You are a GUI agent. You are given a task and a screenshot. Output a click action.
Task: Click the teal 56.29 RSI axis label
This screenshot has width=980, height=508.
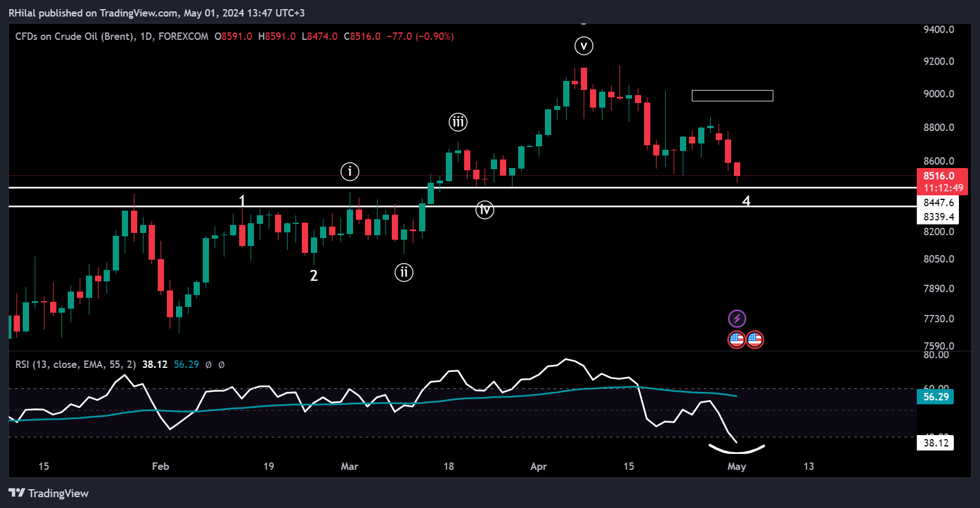[x=936, y=397]
